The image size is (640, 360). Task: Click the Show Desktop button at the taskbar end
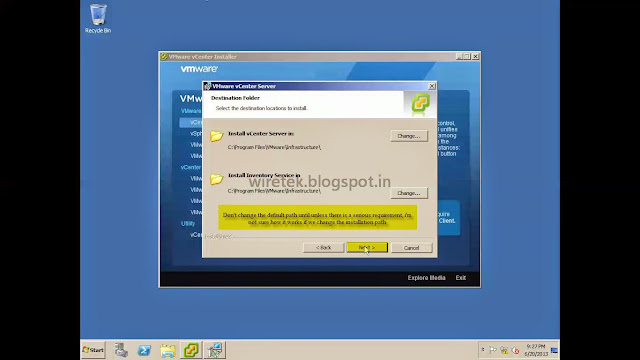coord(554,350)
